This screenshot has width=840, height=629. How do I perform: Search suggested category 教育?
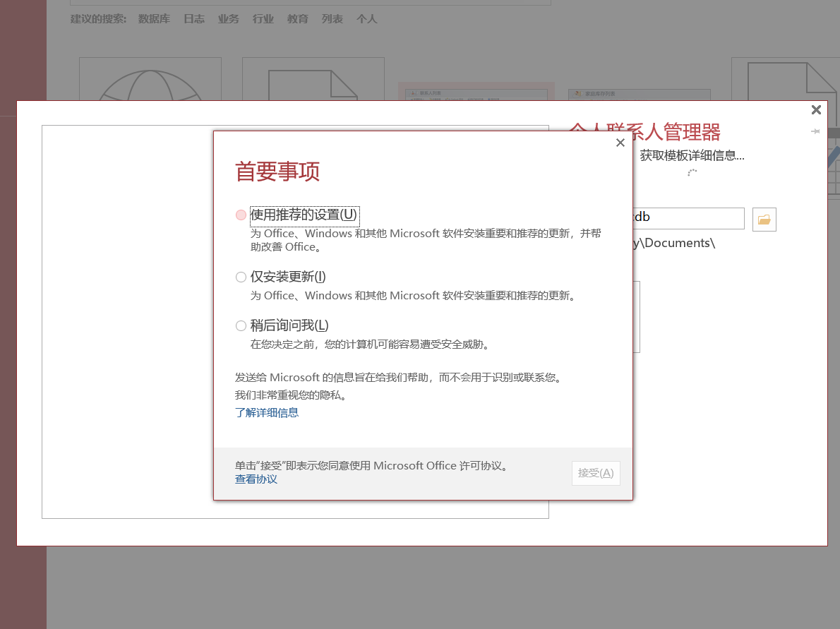pos(297,19)
